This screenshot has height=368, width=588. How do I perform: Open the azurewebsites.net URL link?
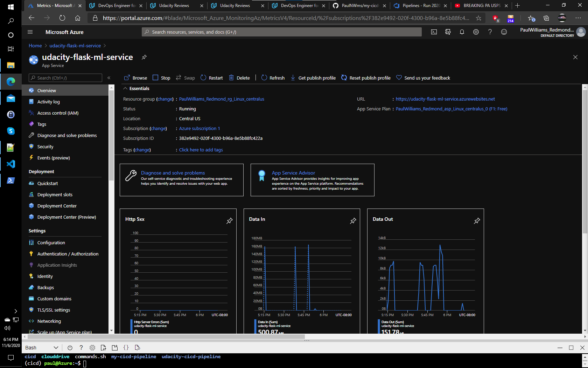tap(445, 99)
